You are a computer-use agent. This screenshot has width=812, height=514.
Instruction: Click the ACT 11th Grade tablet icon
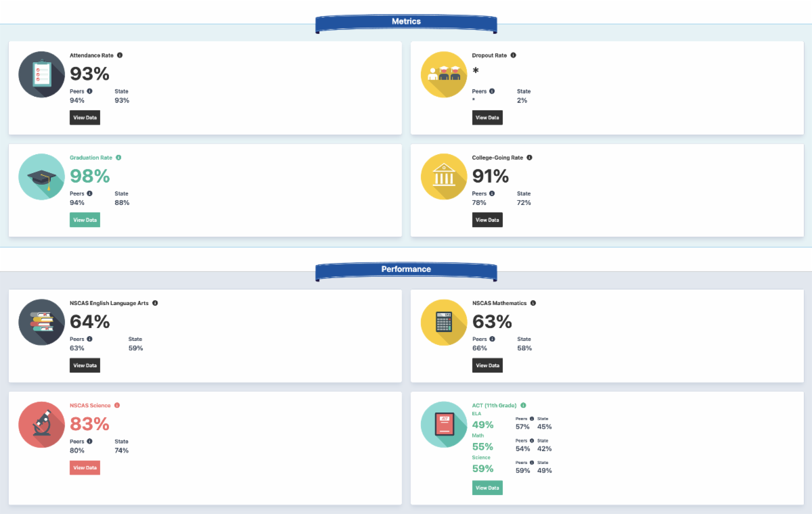click(x=445, y=425)
